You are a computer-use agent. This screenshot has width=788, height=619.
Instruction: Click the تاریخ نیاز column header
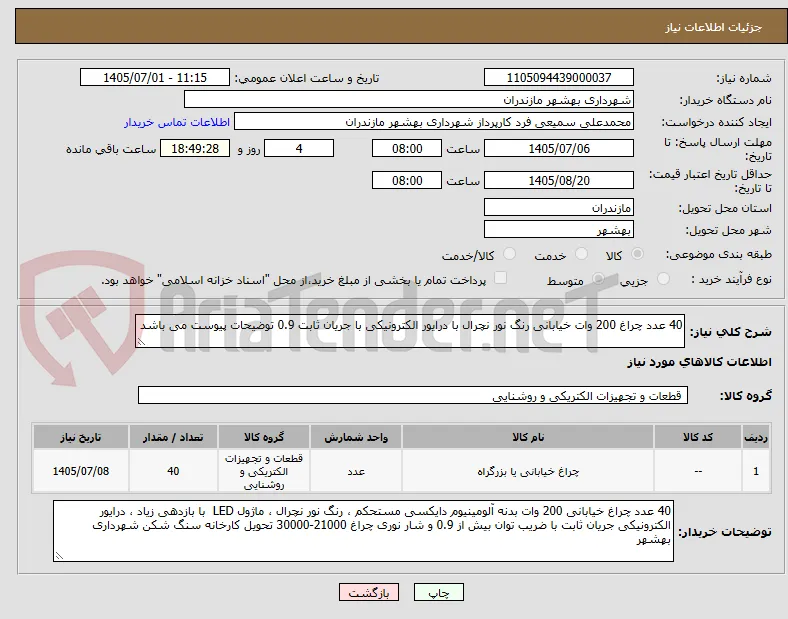coord(81,437)
